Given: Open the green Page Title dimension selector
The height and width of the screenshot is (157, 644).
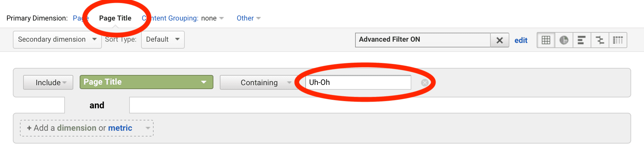Looking at the screenshot, I should click(146, 82).
